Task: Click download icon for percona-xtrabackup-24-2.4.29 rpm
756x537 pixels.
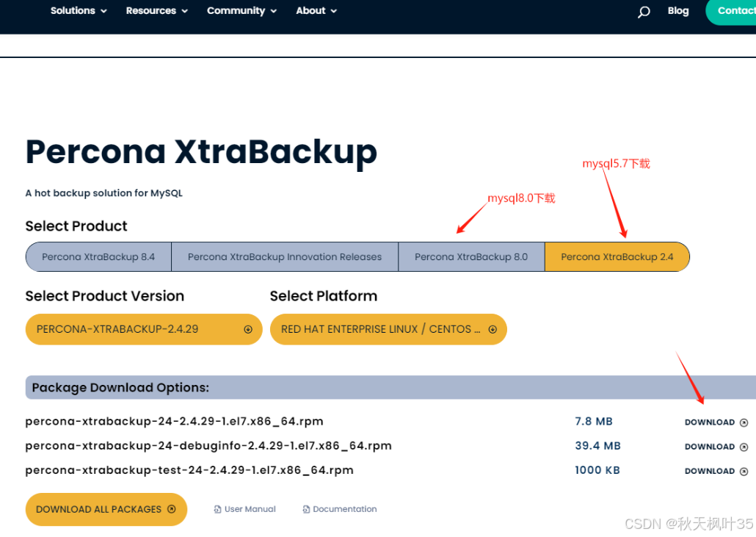Action: pyautogui.click(x=744, y=422)
